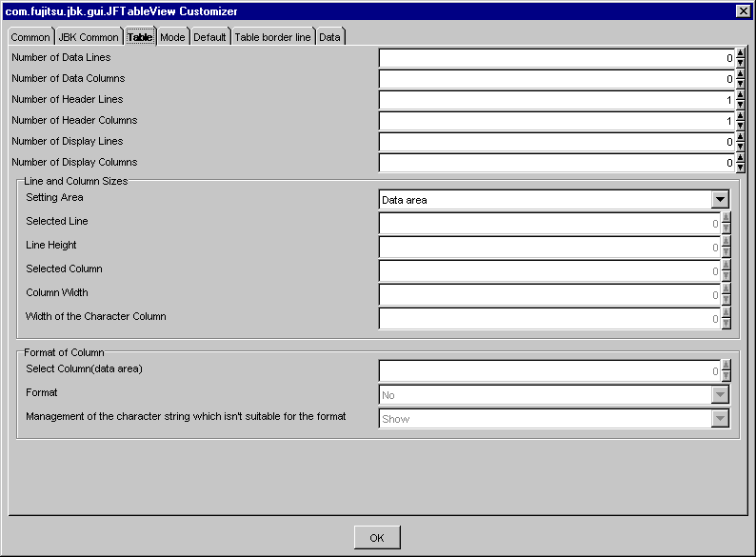Open the Setting Area dropdown arrow
Screen dimensions: 756x557
tap(720, 200)
